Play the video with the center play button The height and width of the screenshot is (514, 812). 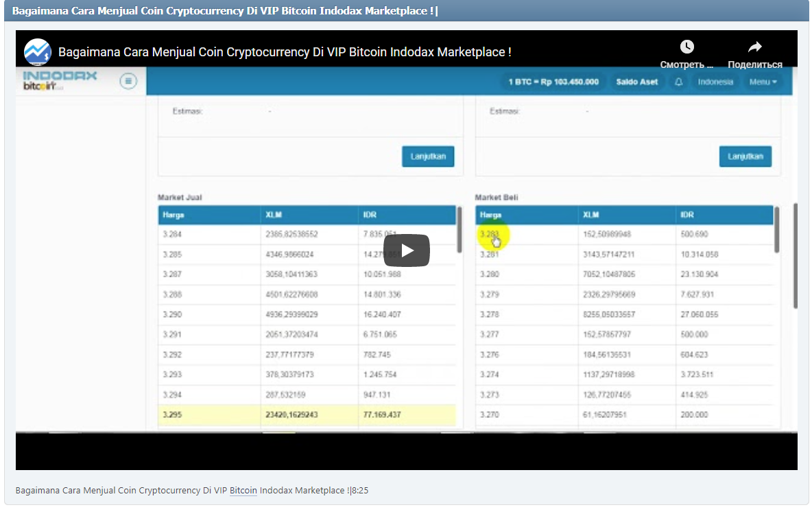click(x=407, y=250)
